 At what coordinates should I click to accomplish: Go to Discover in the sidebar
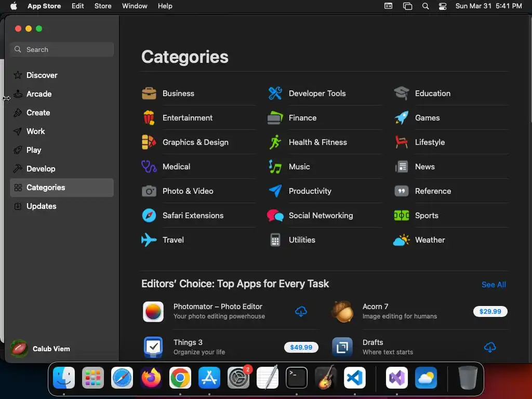[x=62, y=75]
